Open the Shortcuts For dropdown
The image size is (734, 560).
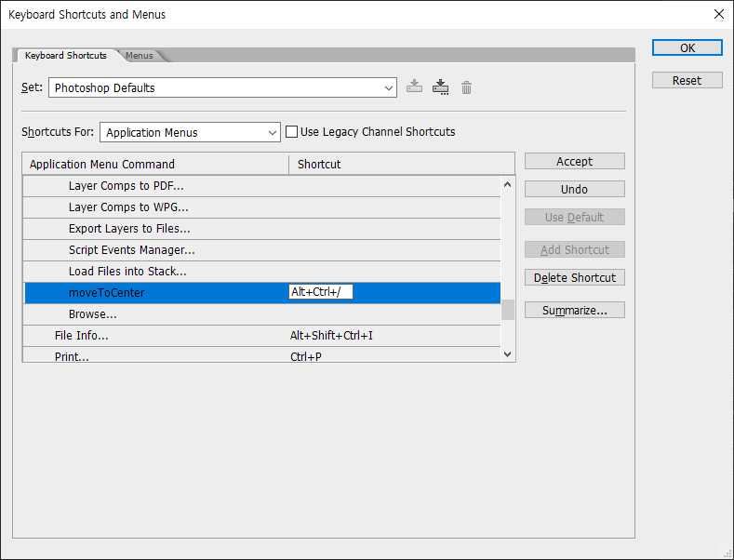click(x=190, y=132)
